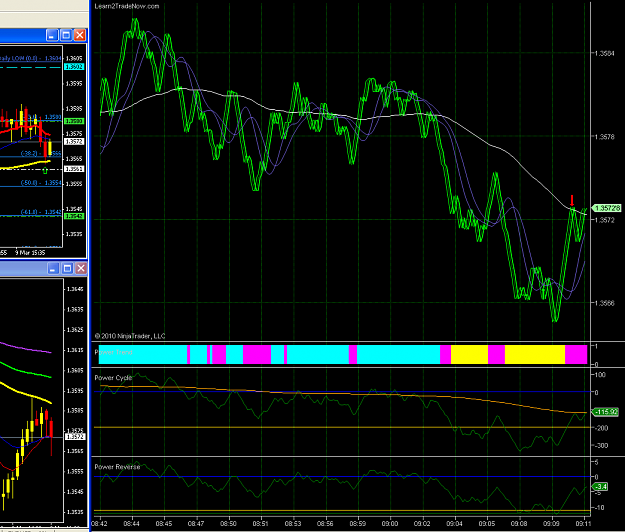Close the upper left chart window

point(80,35)
